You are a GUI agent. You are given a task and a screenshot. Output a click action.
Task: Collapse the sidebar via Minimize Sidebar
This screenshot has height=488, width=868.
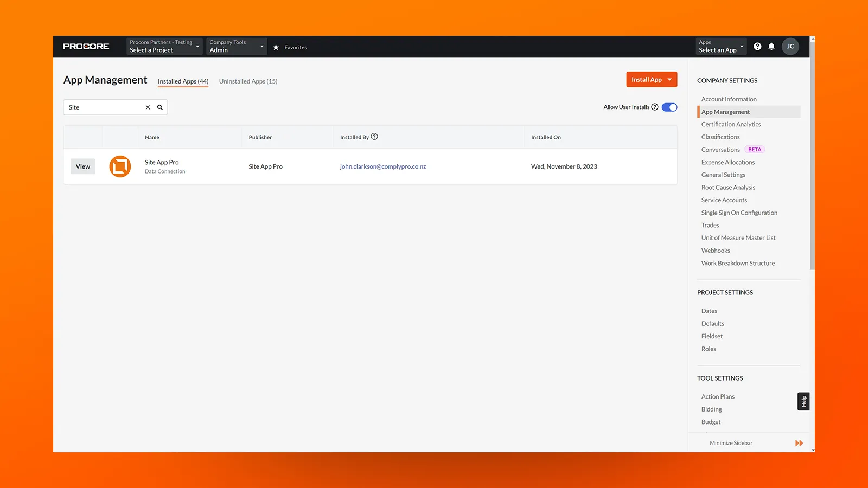(x=731, y=442)
